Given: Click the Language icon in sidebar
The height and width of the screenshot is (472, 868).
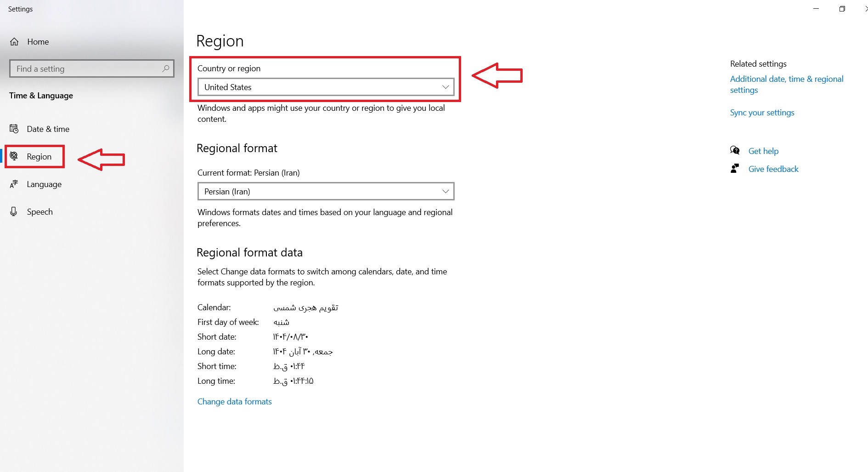Looking at the screenshot, I should coord(14,184).
